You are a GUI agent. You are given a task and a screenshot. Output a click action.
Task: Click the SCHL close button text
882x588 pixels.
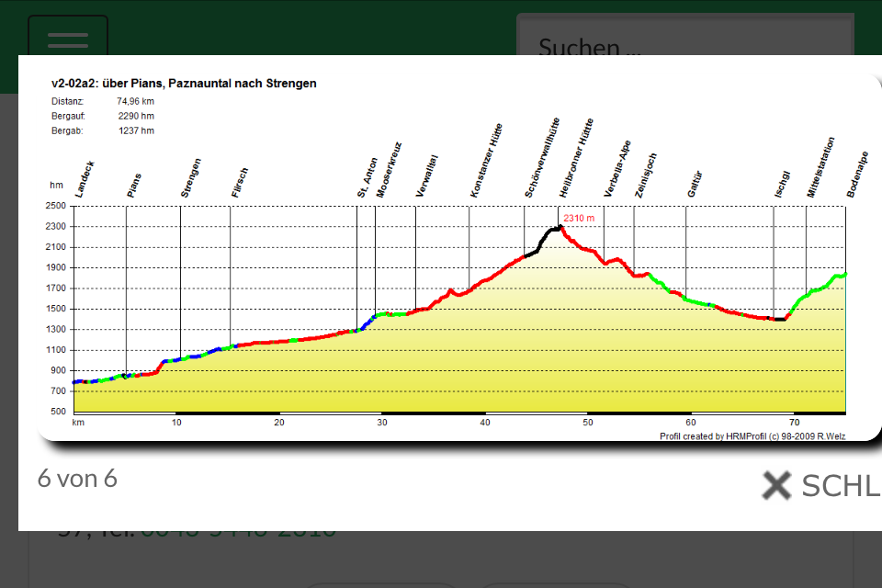coord(841,486)
